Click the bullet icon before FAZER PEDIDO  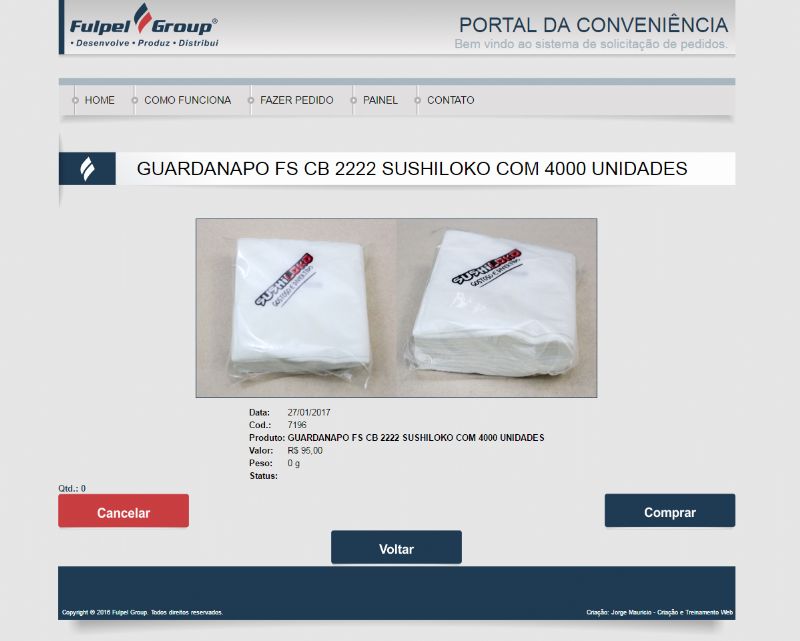[251, 101]
